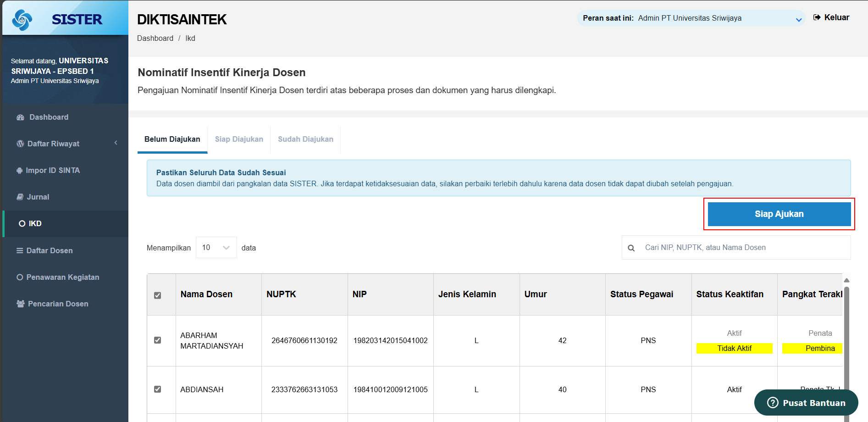Screen dimensions: 868x422
Task: Click the search magnifier icon
Action: tap(631, 248)
